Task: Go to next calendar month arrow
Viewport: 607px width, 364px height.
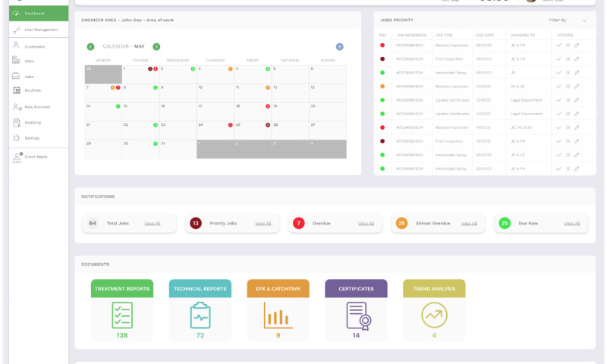Action: pyautogui.click(x=156, y=47)
